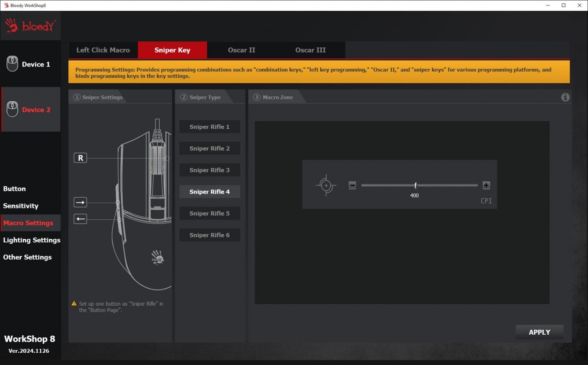588x365 pixels.
Task: Click the Bloody logo at top left
Action: (31, 26)
